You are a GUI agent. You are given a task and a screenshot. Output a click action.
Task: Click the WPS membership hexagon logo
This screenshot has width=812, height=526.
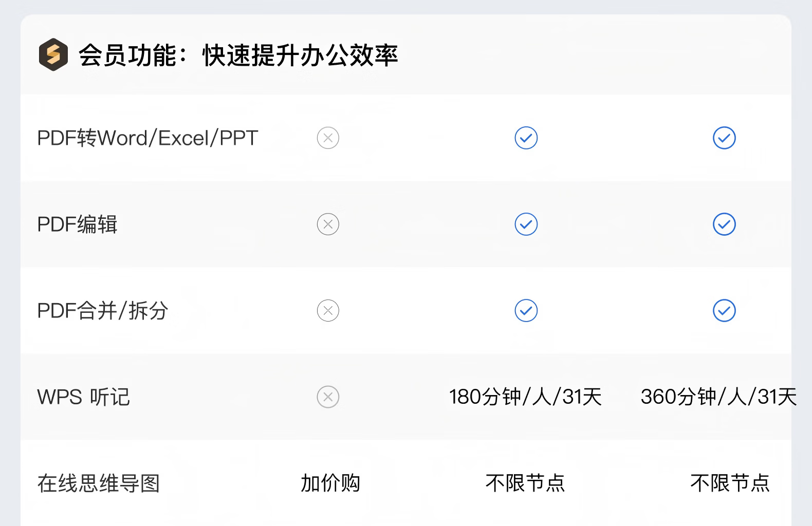53,54
